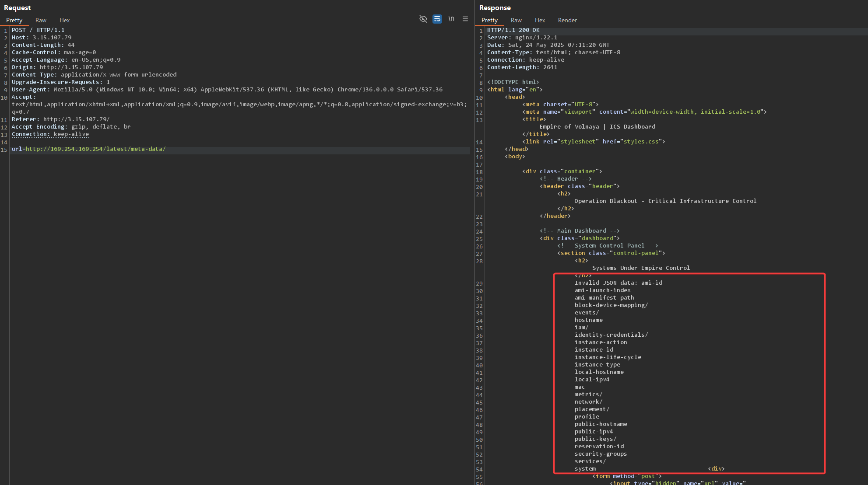Click the 'instance-id' metadata entry
The height and width of the screenshot is (485, 868).
tap(594, 350)
